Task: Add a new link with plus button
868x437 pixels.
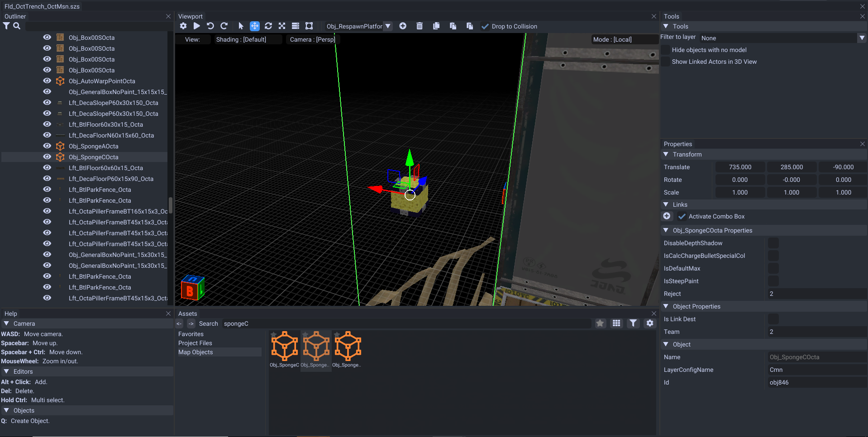Action: (x=667, y=216)
